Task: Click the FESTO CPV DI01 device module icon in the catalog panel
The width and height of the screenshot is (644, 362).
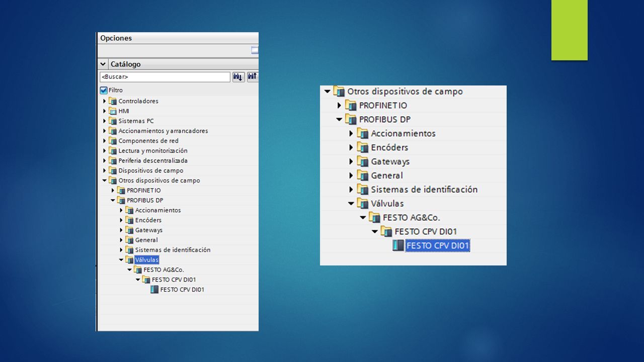Action: tap(154, 290)
